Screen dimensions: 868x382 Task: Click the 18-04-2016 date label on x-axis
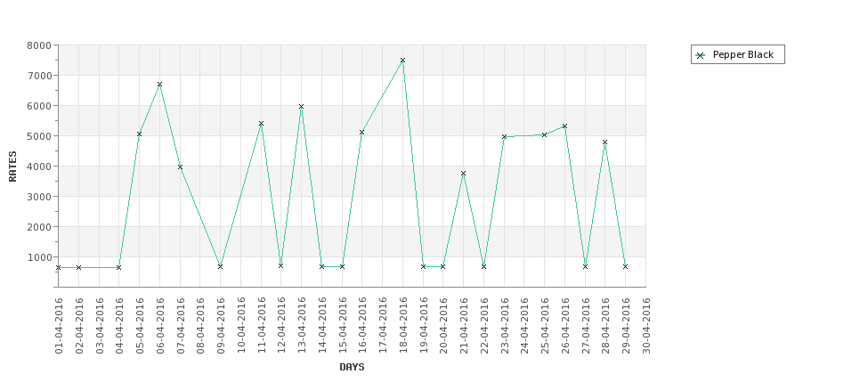coord(403,326)
